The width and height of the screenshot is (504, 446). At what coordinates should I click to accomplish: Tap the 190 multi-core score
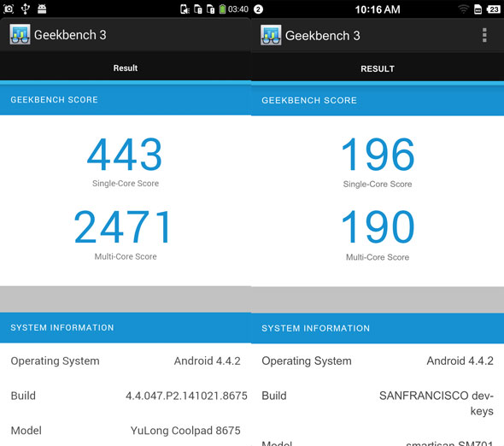coord(378,226)
